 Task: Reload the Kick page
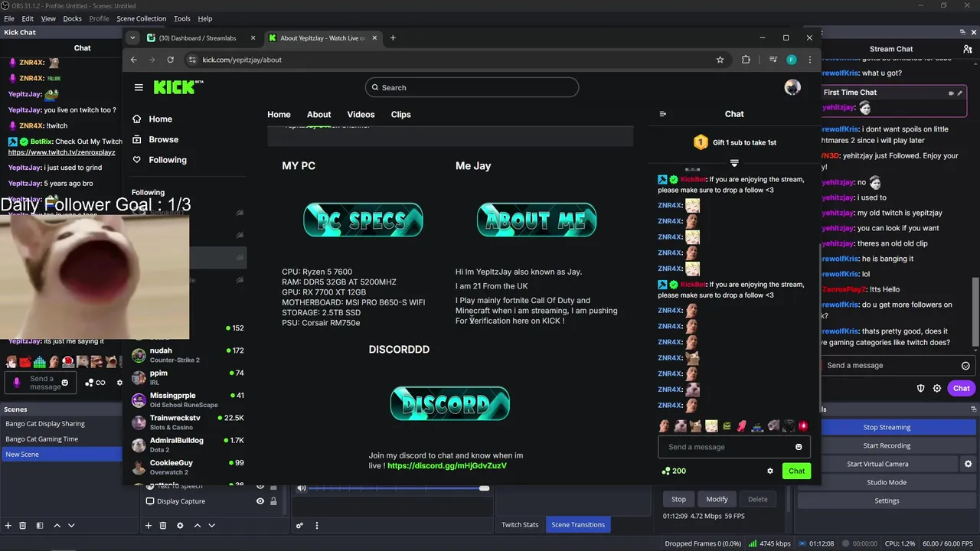[170, 60]
